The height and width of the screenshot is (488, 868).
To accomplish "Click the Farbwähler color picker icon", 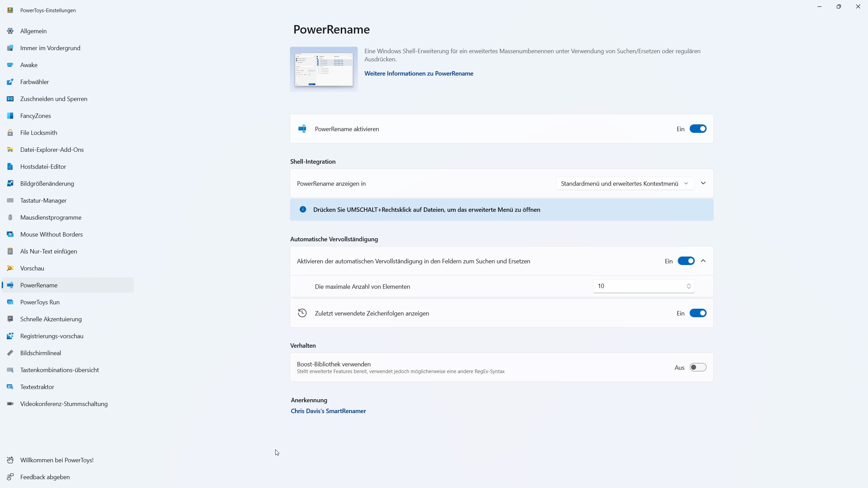I will [x=10, y=82].
